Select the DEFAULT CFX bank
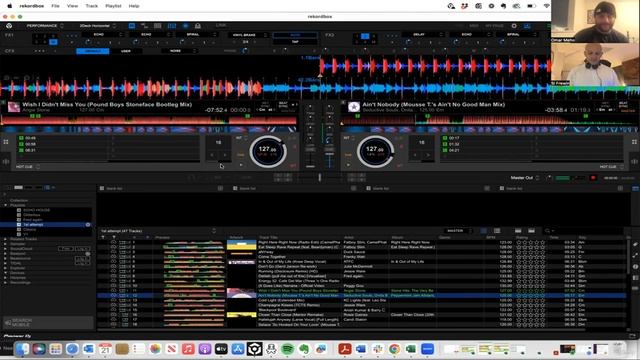Viewport: 640px width, 360px height. pyautogui.click(x=93, y=51)
